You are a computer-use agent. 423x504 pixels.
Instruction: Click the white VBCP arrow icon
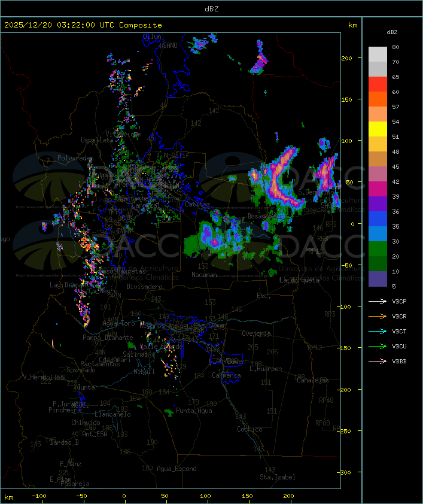(x=378, y=301)
